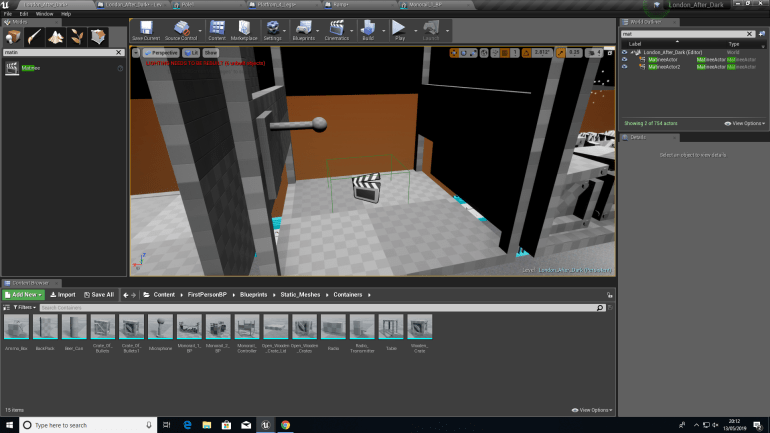Screen dimensions: 770x433
Task: Clear the Modes panel search text
Action: tap(118, 52)
